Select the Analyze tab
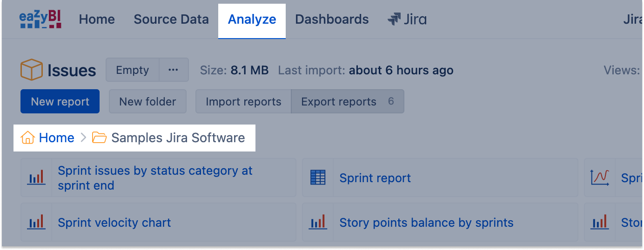Screen dimensions: 644x250 click(x=252, y=20)
